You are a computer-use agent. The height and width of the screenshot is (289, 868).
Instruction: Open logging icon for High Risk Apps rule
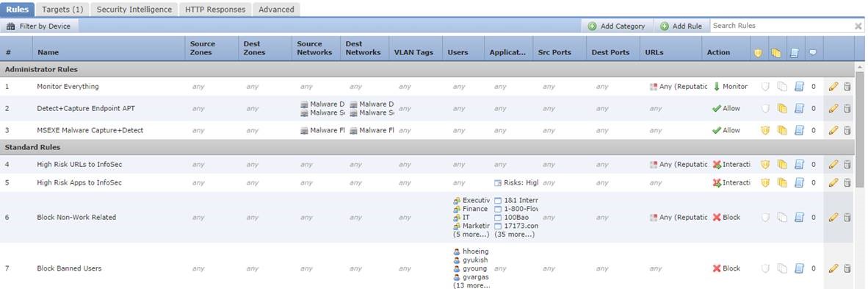click(799, 182)
